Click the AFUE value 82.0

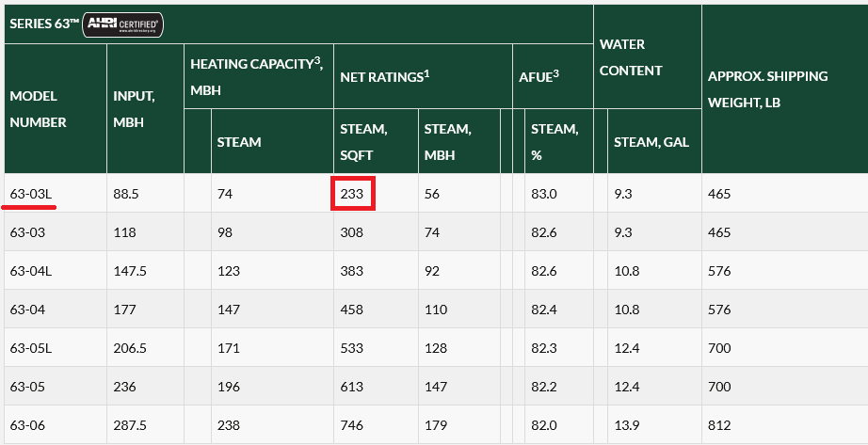[x=544, y=425]
